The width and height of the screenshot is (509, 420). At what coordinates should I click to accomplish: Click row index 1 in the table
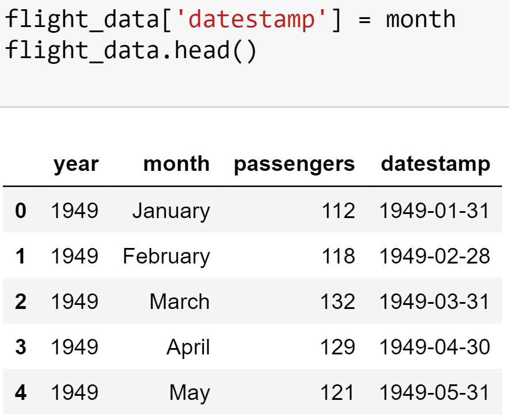click(21, 257)
